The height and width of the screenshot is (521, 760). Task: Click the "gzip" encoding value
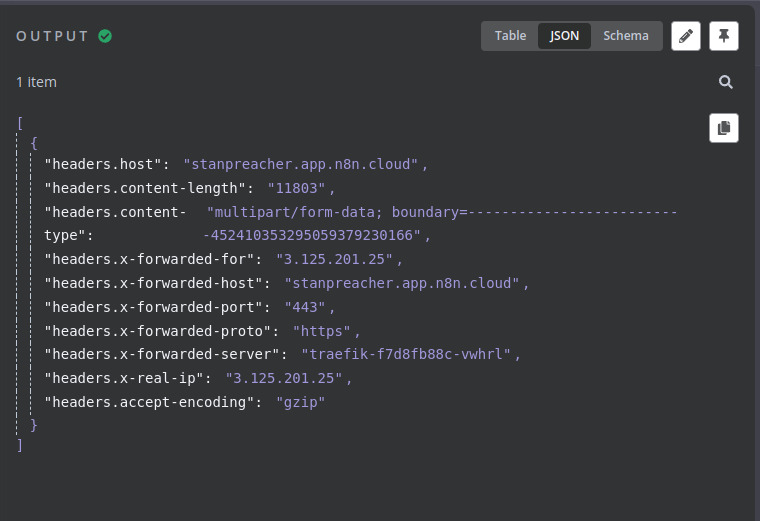[x=301, y=402]
